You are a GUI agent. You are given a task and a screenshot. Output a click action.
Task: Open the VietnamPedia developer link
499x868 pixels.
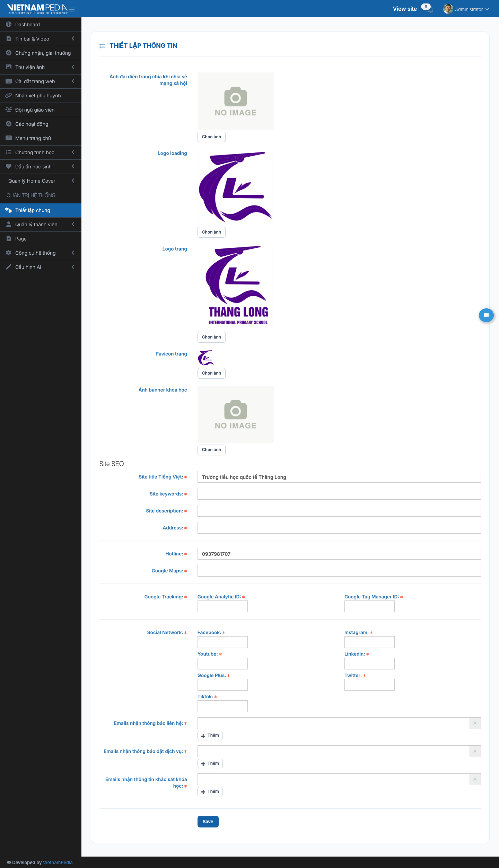pyautogui.click(x=58, y=862)
